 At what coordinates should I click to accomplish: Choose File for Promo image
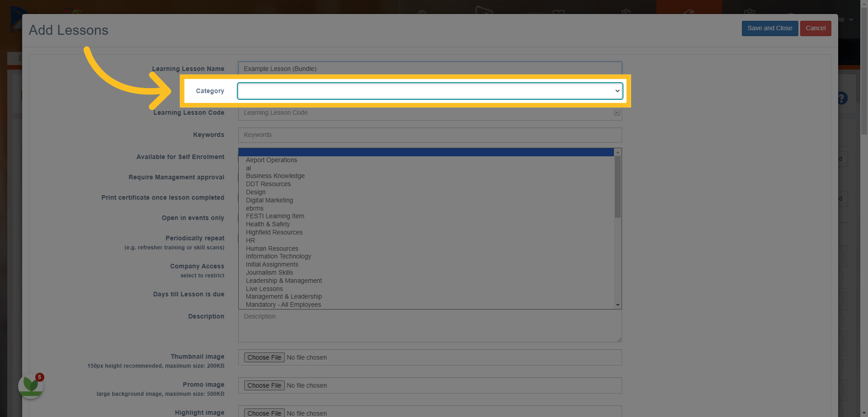click(264, 385)
